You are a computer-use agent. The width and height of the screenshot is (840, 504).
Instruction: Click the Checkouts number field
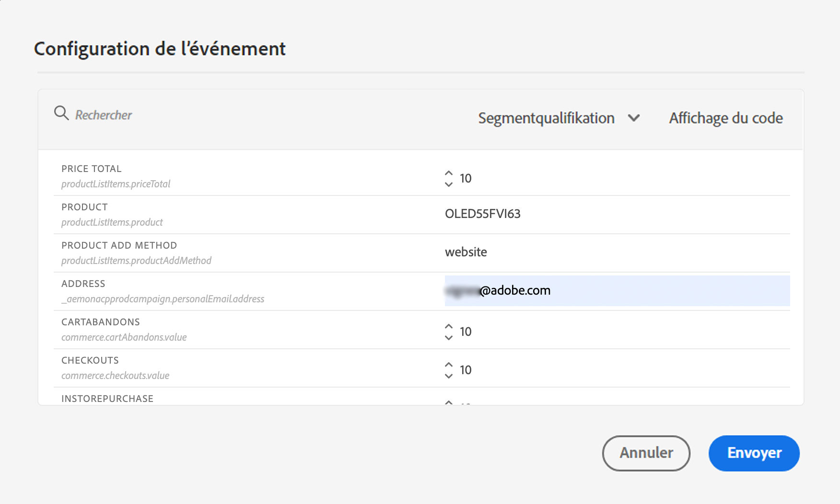pyautogui.click(x=575, y=370)
